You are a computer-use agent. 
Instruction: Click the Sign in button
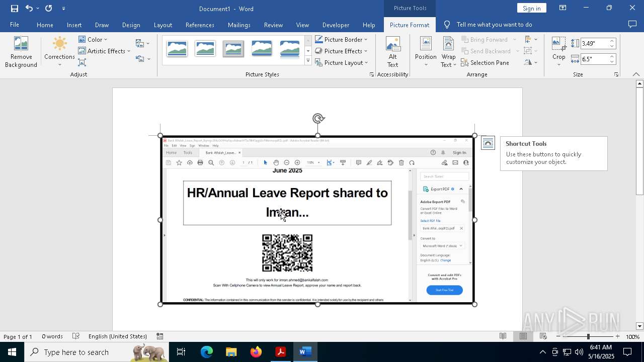pyautogui.click(x=531, y=9)
